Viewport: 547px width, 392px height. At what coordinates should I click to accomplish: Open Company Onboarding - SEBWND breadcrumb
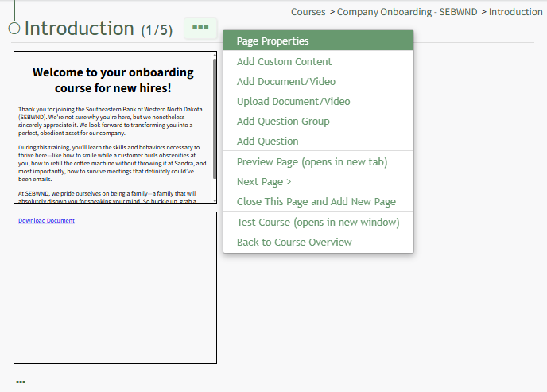coord(407,12)
